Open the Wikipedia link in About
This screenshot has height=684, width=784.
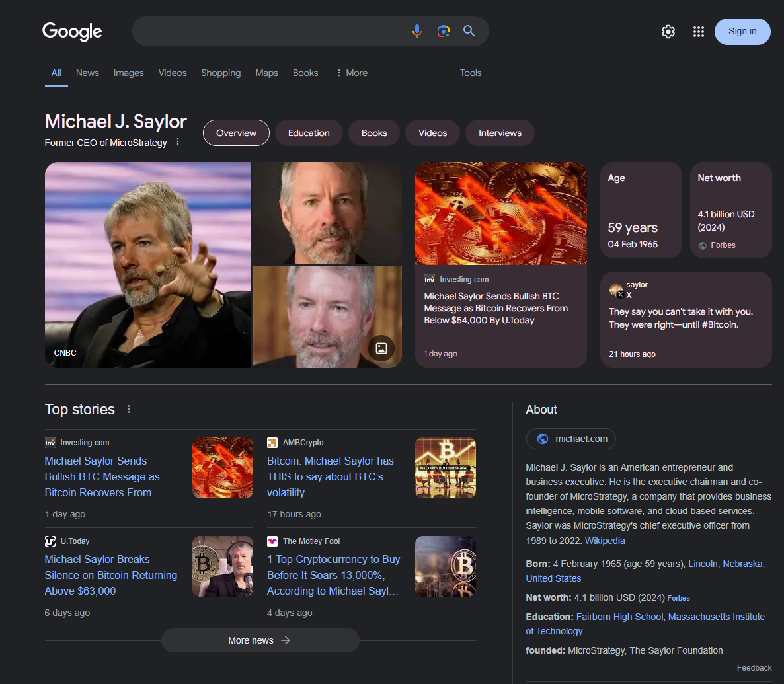pos(604,541)
